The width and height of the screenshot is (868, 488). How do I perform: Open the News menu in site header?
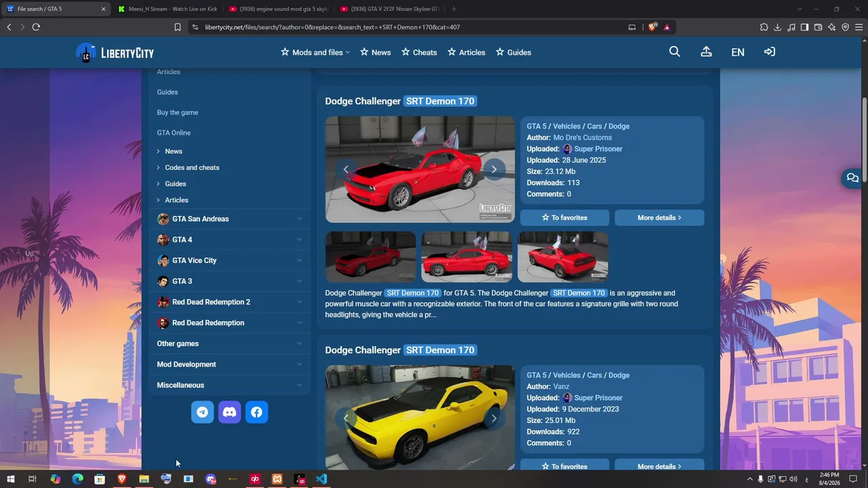tap(375, 52)
